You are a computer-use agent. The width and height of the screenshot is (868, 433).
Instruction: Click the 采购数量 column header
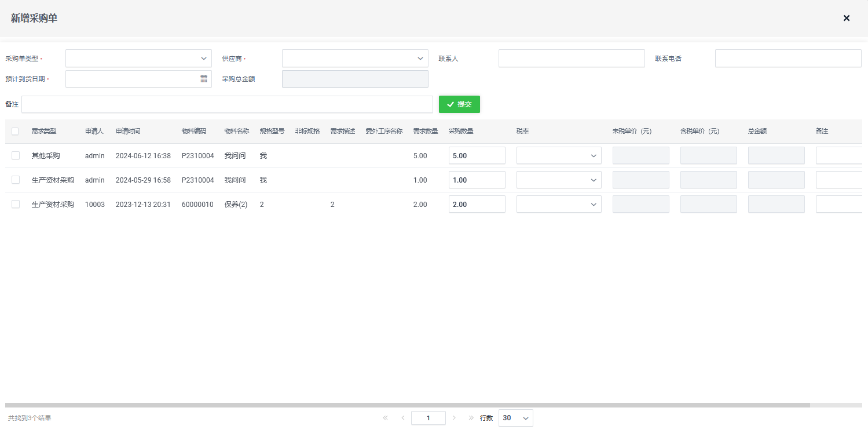coord(461,132)
